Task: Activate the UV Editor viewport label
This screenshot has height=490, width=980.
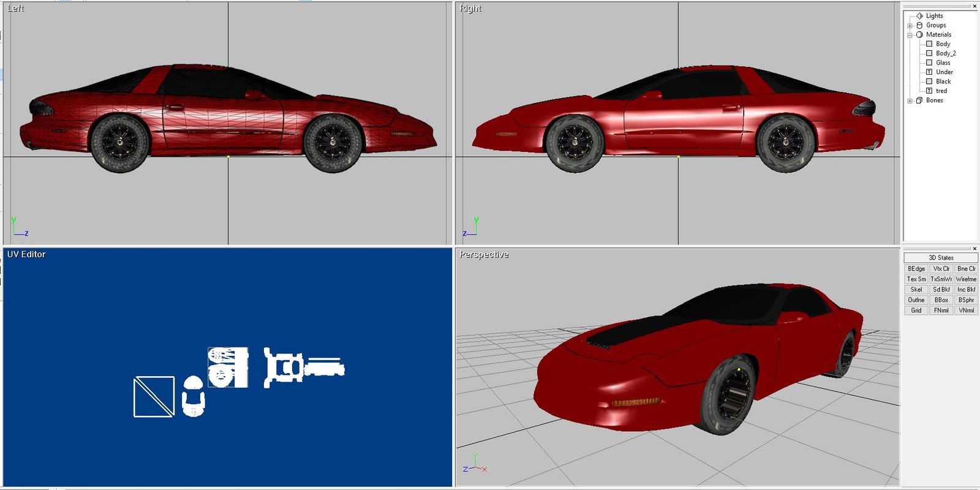Action: tap(26, 254)
